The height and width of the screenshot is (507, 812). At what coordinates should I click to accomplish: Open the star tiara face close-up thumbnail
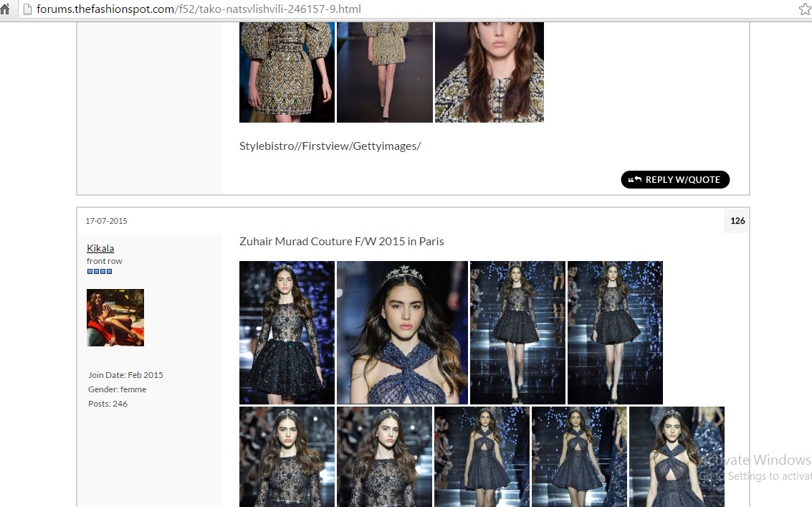coord(402,332)
